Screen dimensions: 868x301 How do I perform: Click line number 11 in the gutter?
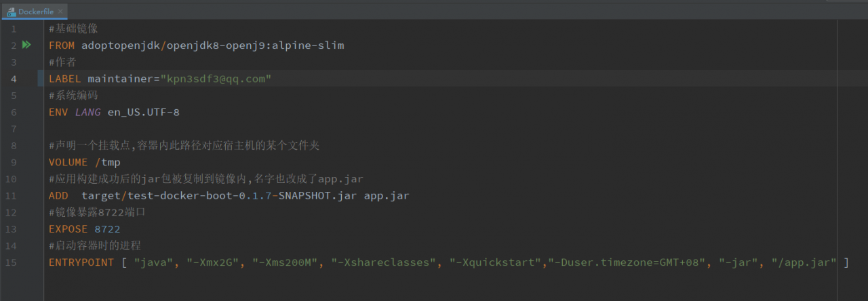pos(11,196)
